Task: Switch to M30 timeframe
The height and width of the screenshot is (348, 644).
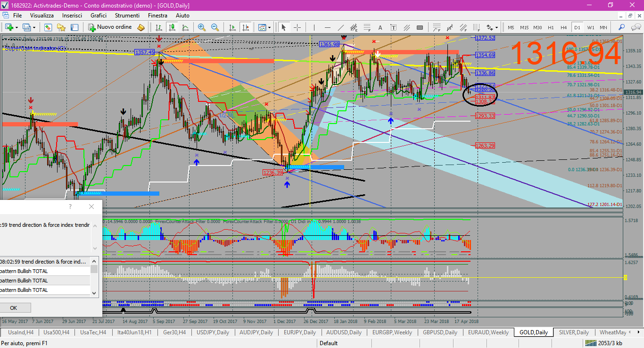Action: click(x=537, y=27)
